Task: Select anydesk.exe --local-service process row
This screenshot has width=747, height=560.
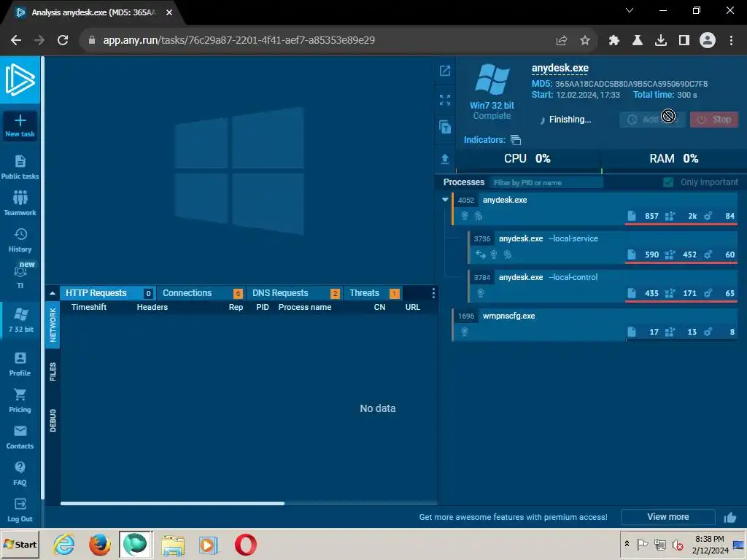Action: 603,246
